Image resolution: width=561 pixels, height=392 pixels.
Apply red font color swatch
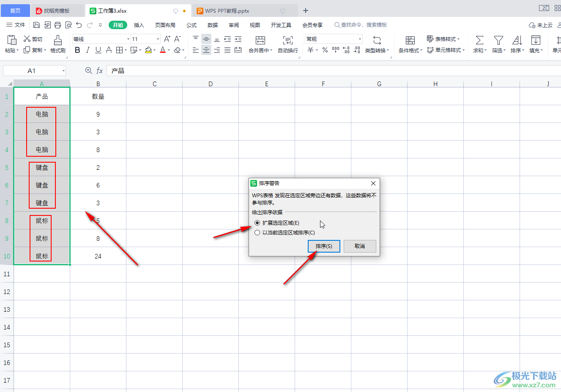pyautogui.click(x=163, y=50)
